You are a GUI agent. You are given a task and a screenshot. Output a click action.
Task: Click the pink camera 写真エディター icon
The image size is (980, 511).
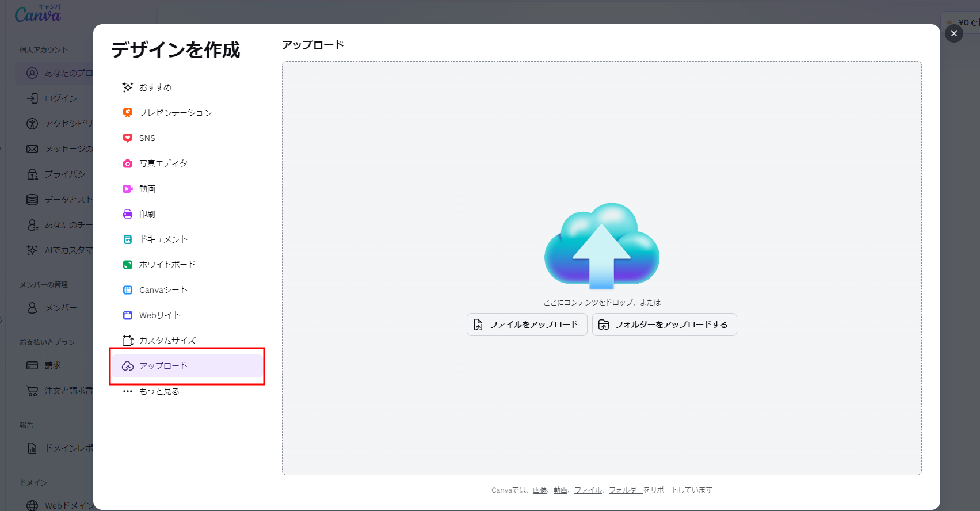[x=128, y=163]
